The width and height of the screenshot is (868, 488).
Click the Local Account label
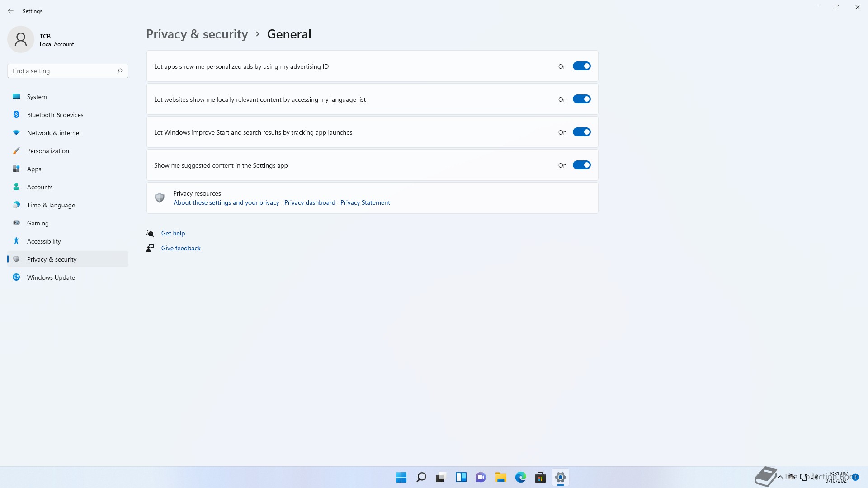coord(57,44)
